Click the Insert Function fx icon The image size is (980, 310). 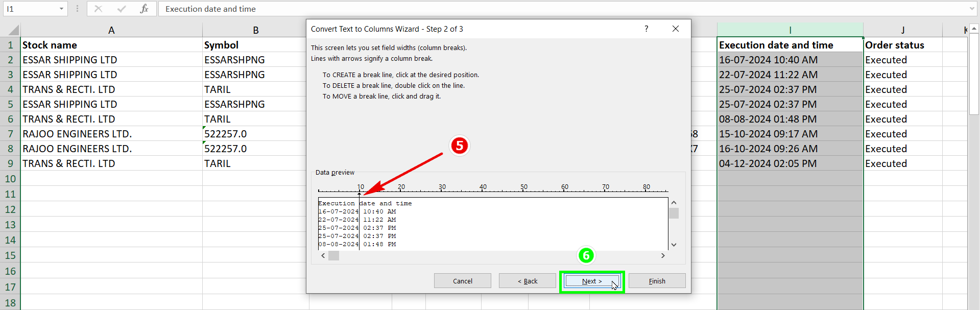[x=144, y=9]
